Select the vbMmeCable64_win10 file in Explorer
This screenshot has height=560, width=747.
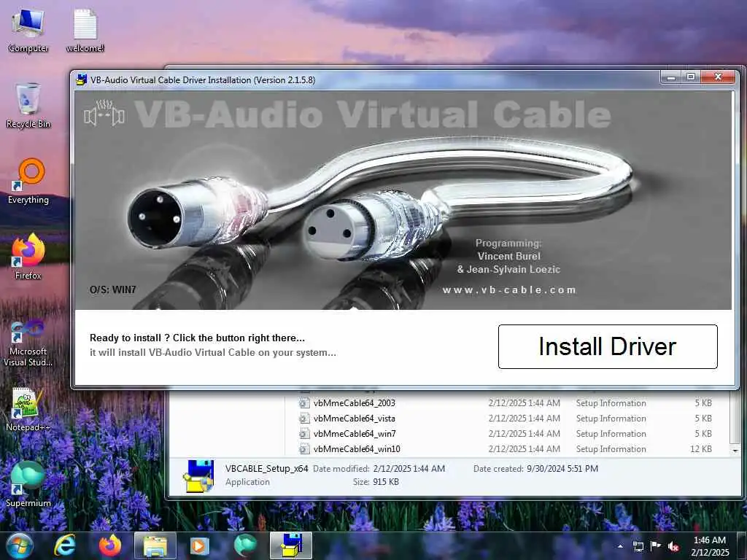click(357, 448)
